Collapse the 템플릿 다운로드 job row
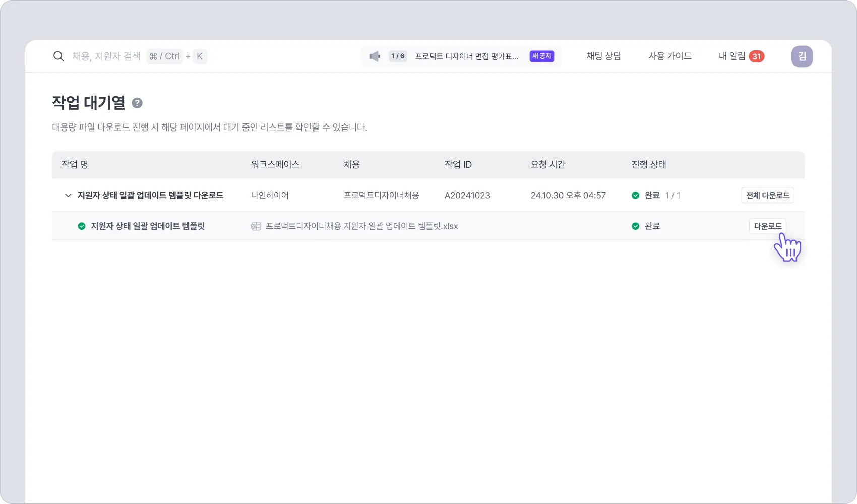857x504 pixels. coord(68,196)
